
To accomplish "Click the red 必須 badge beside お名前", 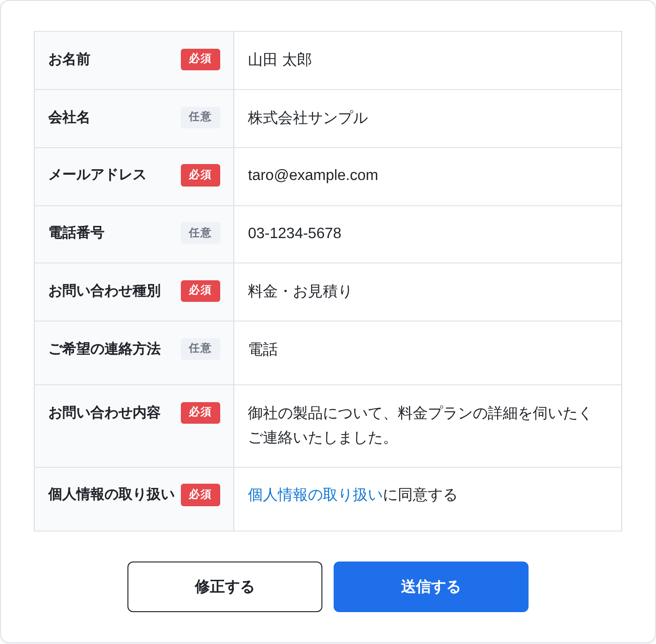I will coord(201,60).
